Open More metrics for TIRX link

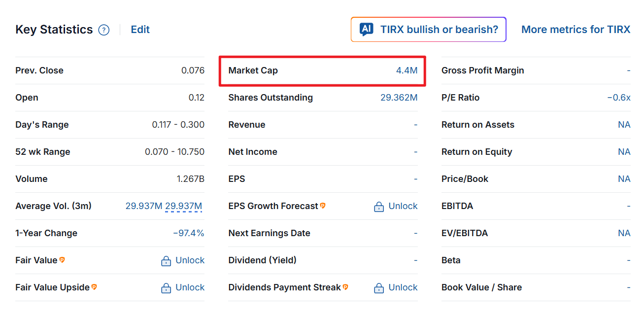click(x=576, y=30)
